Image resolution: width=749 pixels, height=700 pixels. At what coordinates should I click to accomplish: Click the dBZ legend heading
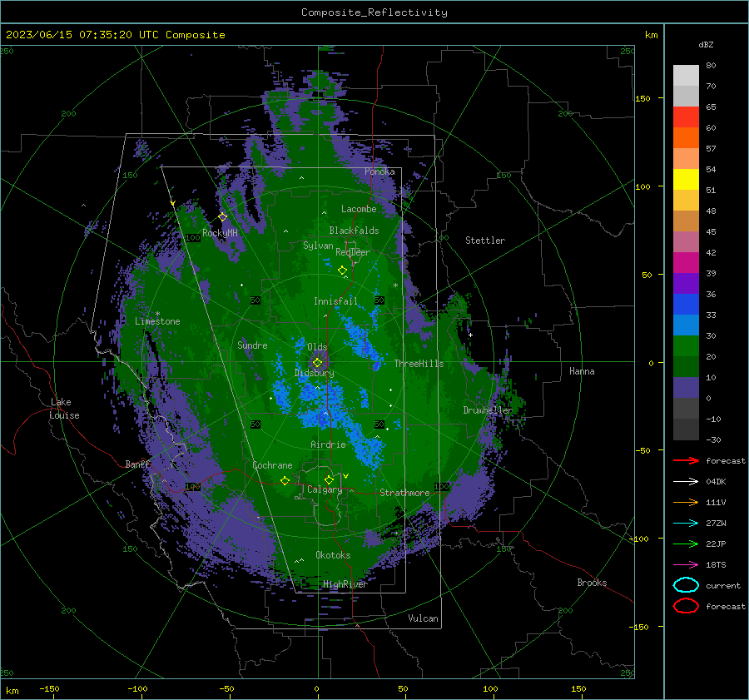[x=706, y=44]
